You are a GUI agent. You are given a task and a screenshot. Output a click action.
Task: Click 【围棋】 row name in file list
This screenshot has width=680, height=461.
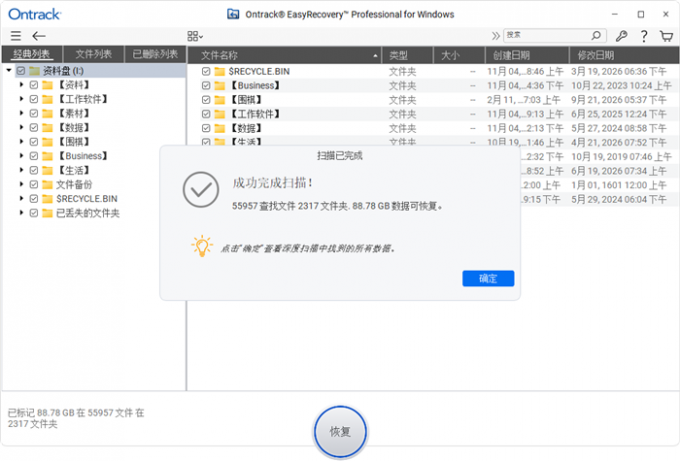point(245,100)
